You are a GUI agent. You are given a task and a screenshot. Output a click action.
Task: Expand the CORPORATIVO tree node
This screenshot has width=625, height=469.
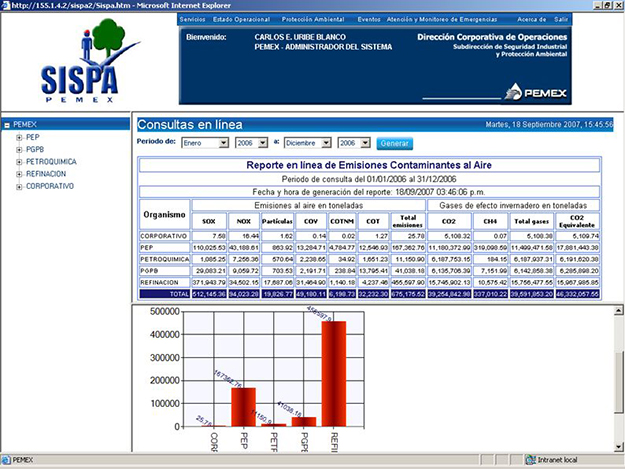coord(19,186)
